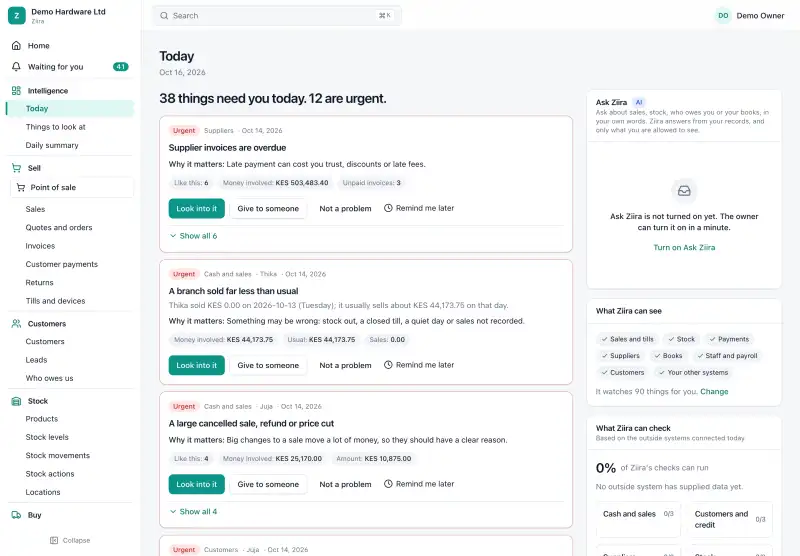Click the bell icon for Waiting for you
The height and width of the screenshot is (556, 800).
point(16,67)
